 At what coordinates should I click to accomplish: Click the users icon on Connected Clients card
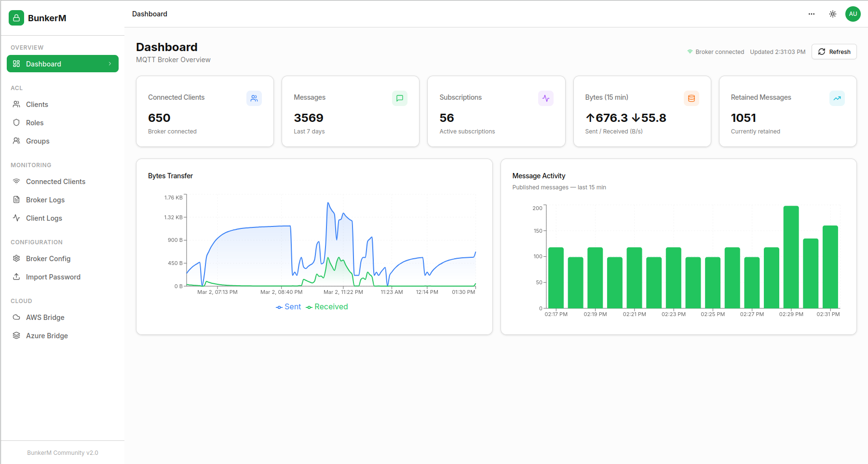tap(254, 98)
